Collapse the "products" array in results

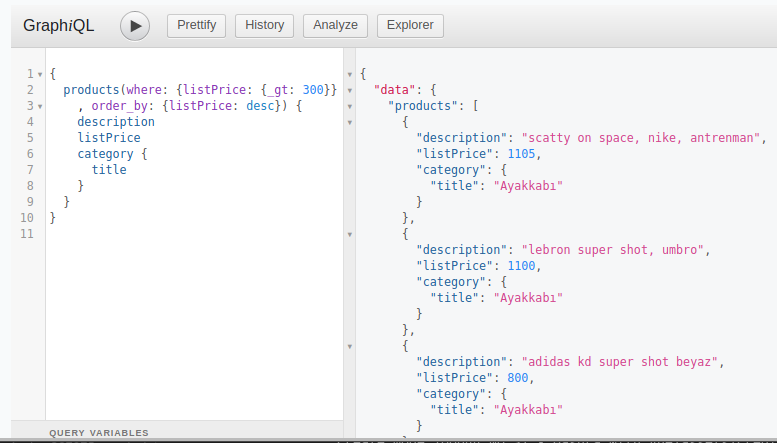coord(349,106)
